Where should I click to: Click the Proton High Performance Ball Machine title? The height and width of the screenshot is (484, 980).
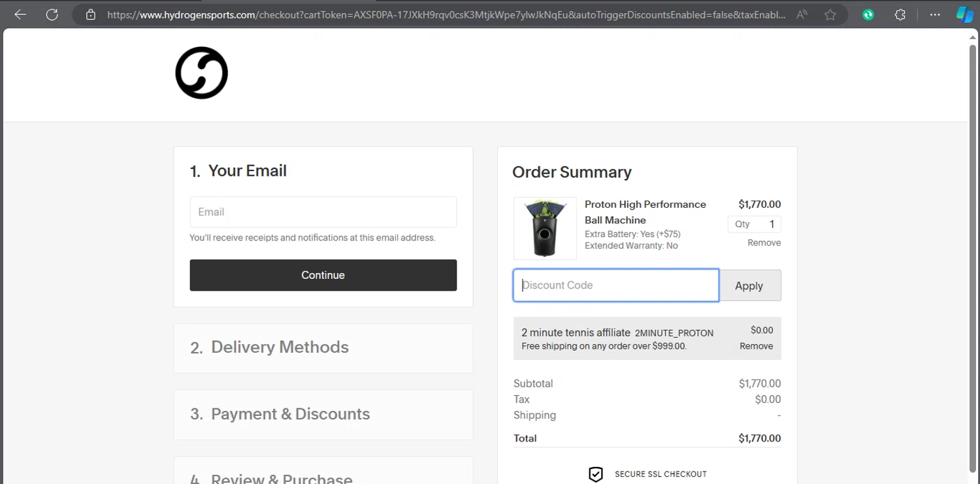(x=645, y=212)
